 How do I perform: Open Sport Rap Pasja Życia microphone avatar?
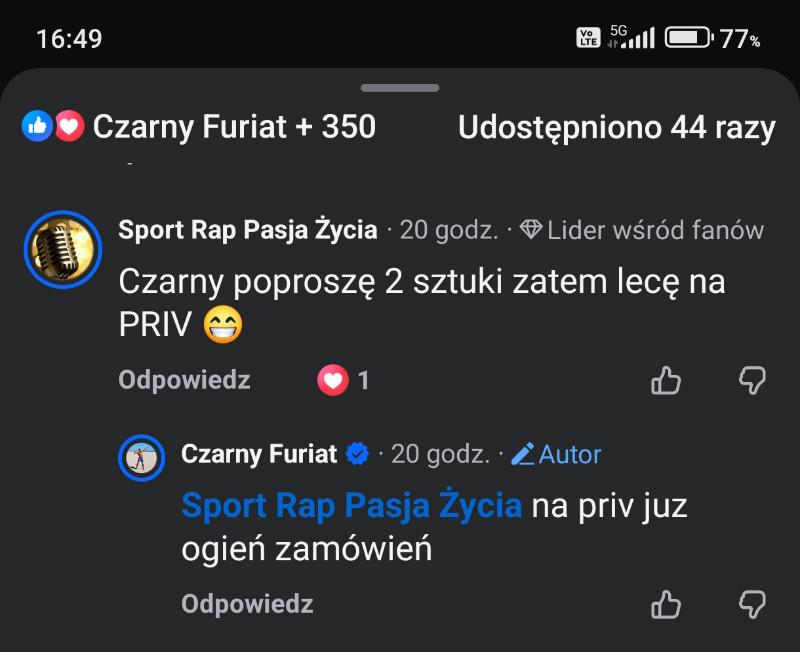(x=62, y=249)
